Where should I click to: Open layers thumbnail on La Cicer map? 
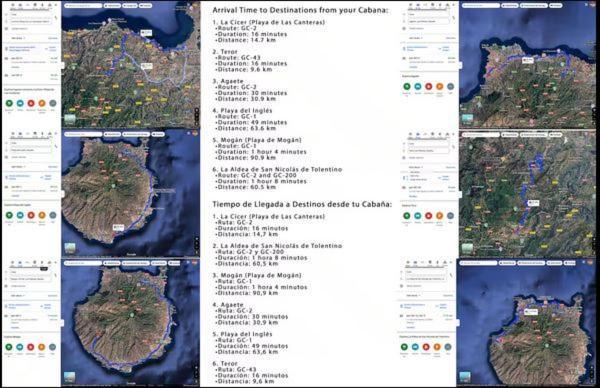70,119
